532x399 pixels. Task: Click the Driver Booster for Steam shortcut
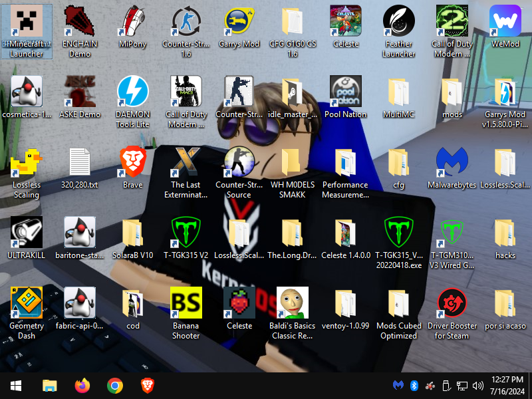(452, 313)
